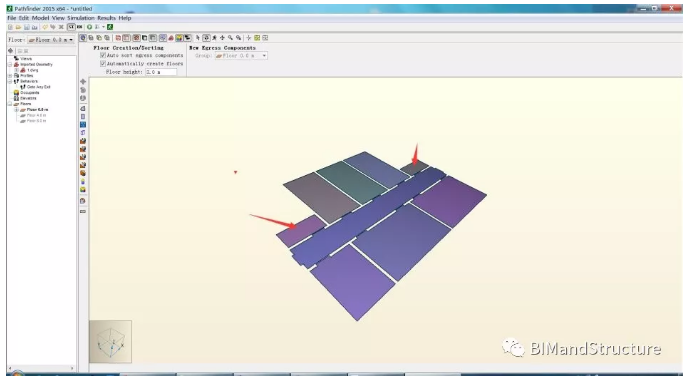Viewport: 690px width, 379px height.
Task: Select the highlighted blue tool in left vertical toolbar
Action: pos(83,125)
